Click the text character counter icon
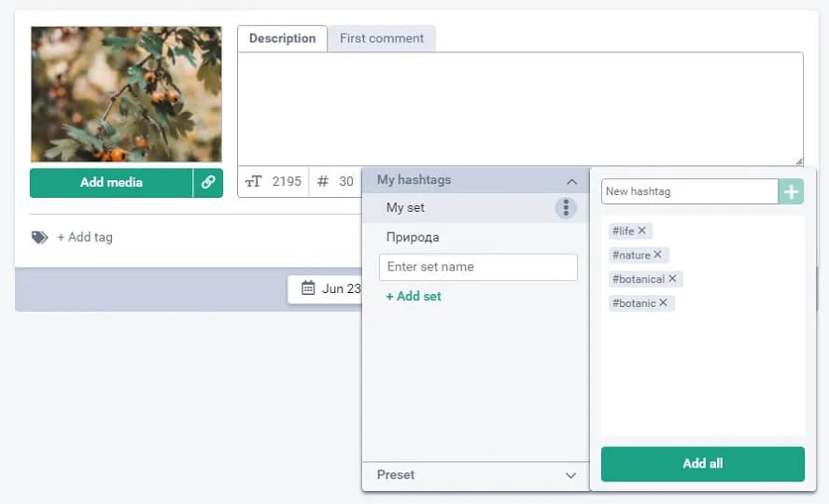This screenshot has width=829, height=504. 253,182
